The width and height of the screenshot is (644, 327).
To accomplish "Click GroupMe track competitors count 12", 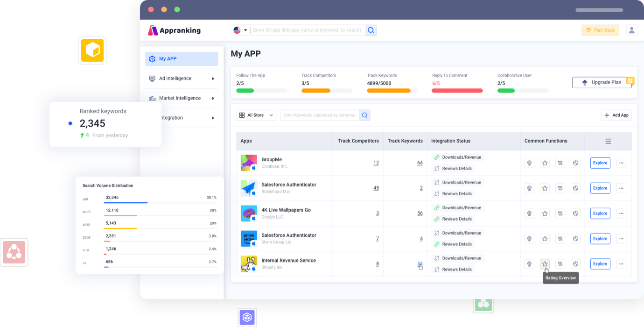I will [376, 163].
